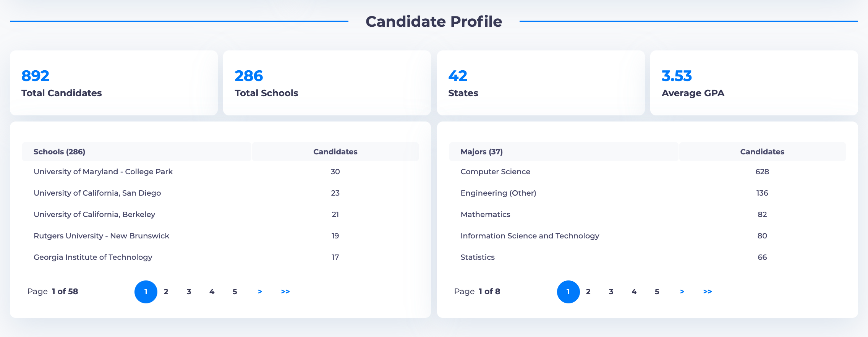Click the Total Candidates 892 card

[113, 83]
